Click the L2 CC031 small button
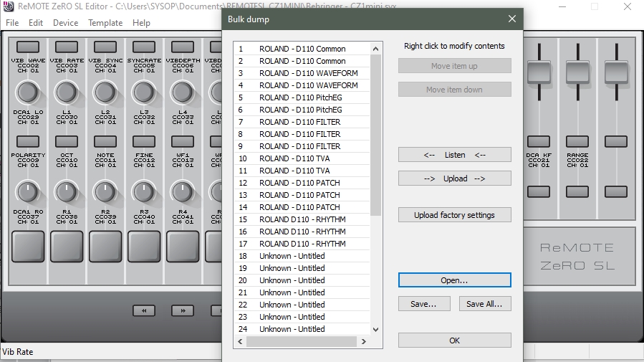This screenshot has height=362, width=644. click(105, 141)
